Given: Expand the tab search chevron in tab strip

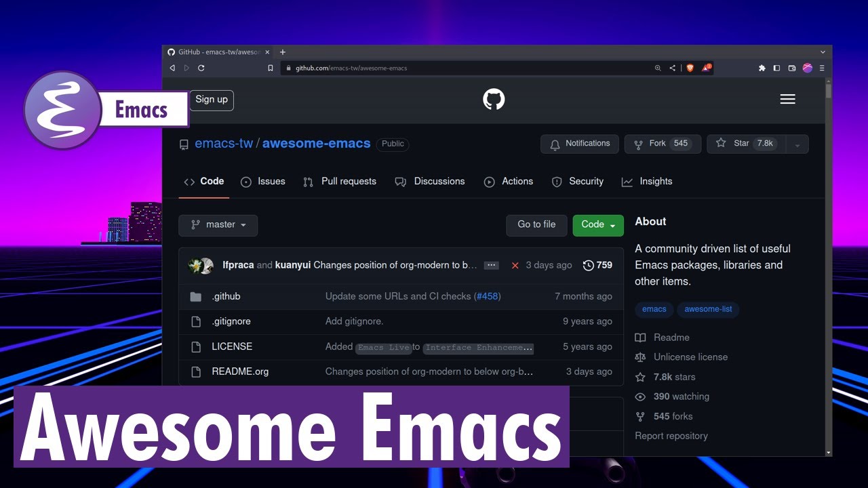Looking at the screenshot, I should pyautogui.click(x=823, y=52).
